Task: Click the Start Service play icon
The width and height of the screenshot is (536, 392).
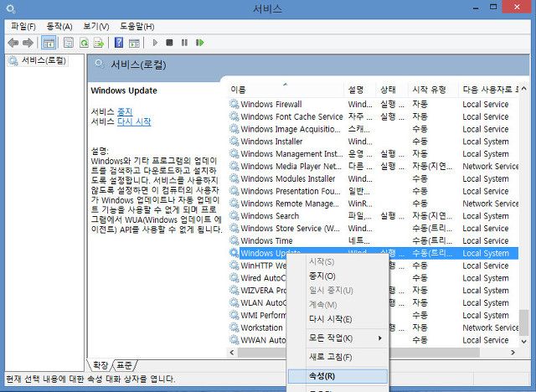Action: click(155, 43)
